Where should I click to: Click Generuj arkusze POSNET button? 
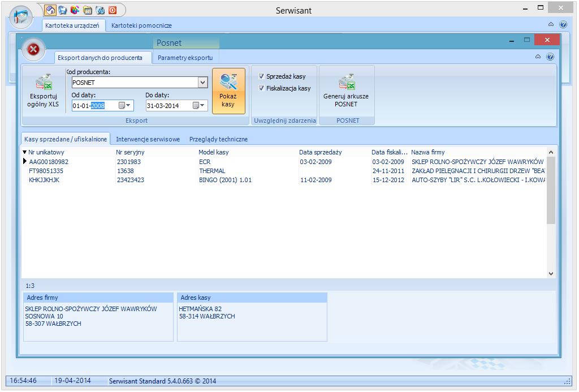[x=347, y=91]
